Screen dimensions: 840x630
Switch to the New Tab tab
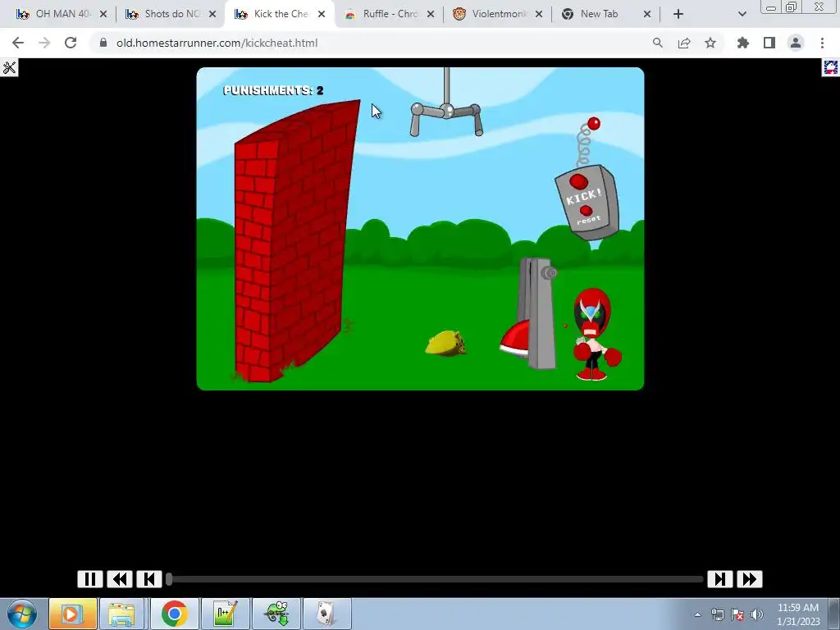606,14
